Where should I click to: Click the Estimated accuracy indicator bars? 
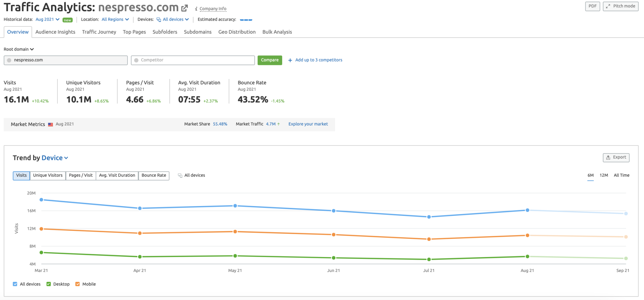[246, 20]
